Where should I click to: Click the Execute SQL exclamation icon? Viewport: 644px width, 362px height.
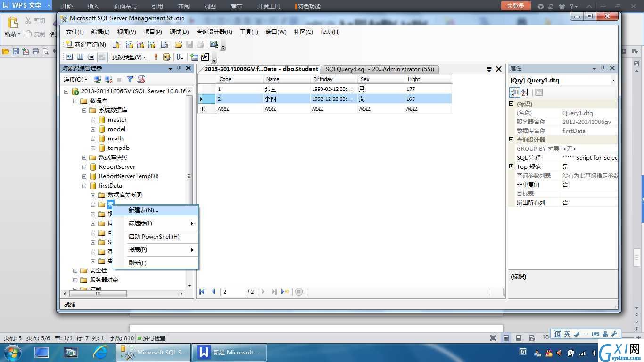156,57
